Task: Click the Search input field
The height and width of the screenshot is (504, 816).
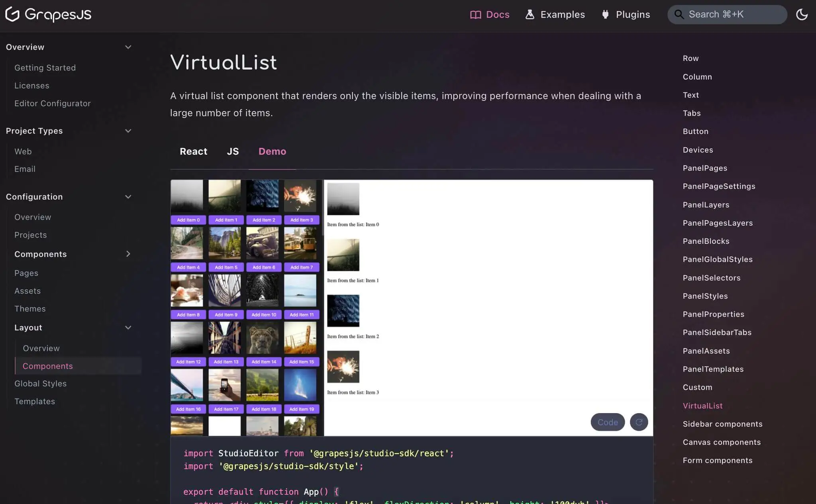Action: tap(728, 14)
